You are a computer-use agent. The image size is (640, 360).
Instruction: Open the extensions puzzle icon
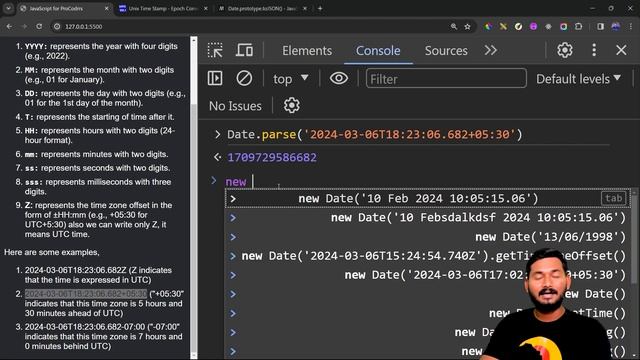pos(578,27)
